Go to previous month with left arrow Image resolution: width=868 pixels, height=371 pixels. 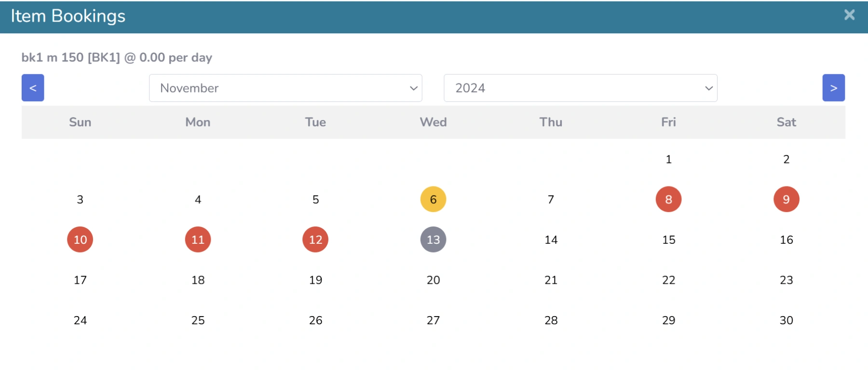pyautogui.click(x=33, y=88)
